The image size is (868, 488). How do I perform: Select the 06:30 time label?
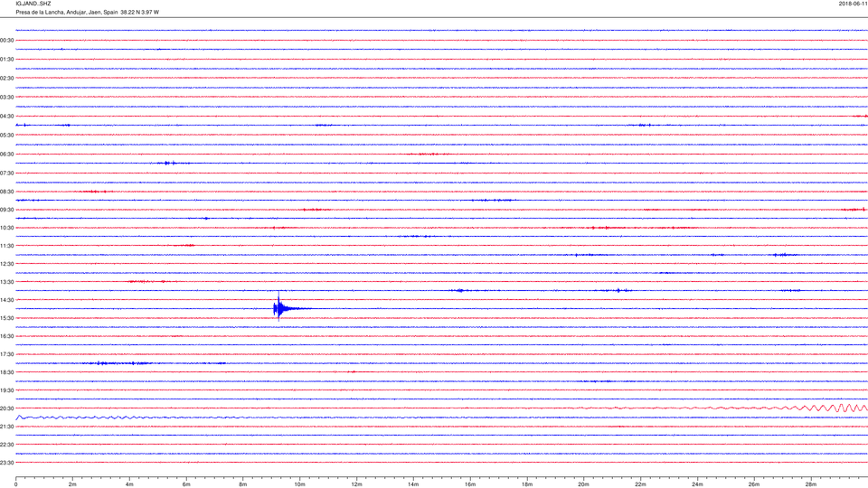point(7,155)
